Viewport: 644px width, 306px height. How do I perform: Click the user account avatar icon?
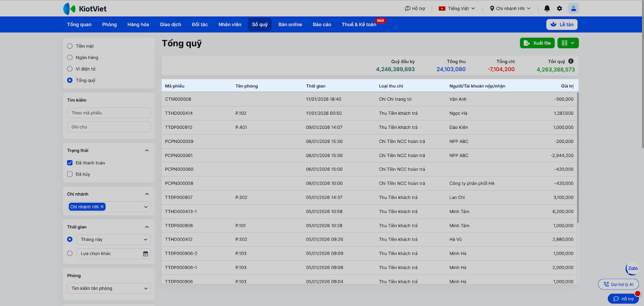573,8
